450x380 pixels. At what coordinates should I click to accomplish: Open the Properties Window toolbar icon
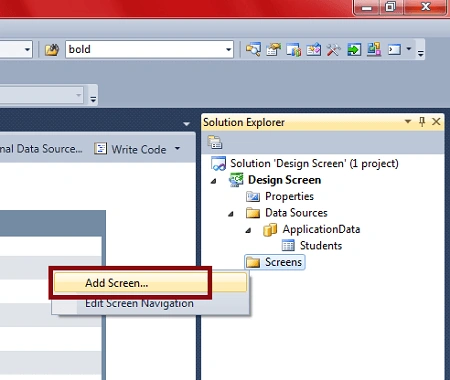(x=274, y=50)
